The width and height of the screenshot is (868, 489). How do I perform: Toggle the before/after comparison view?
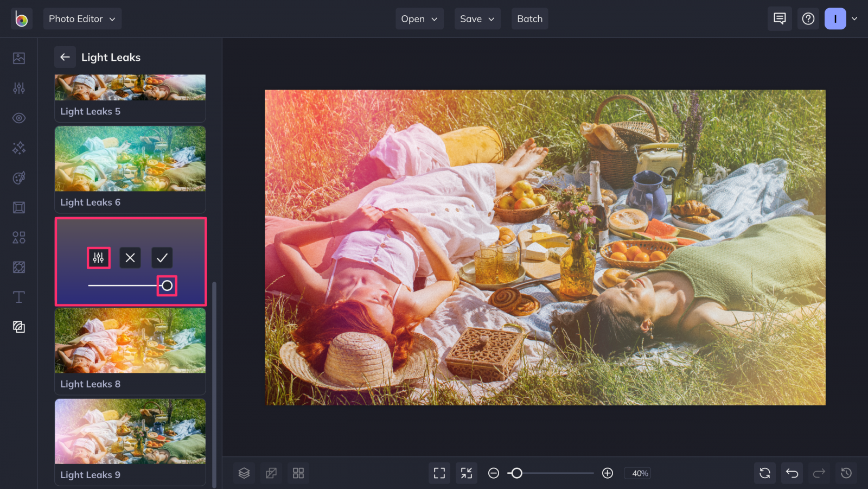point(271,473)
